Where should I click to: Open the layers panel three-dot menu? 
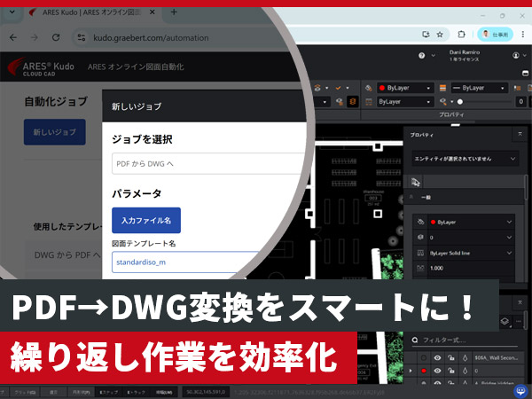click(x=519, y=321)
